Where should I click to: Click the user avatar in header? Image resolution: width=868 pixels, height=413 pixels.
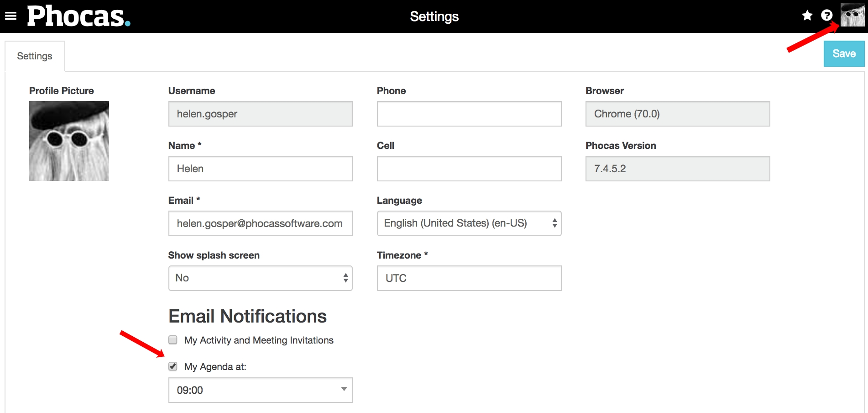(852, 15)
